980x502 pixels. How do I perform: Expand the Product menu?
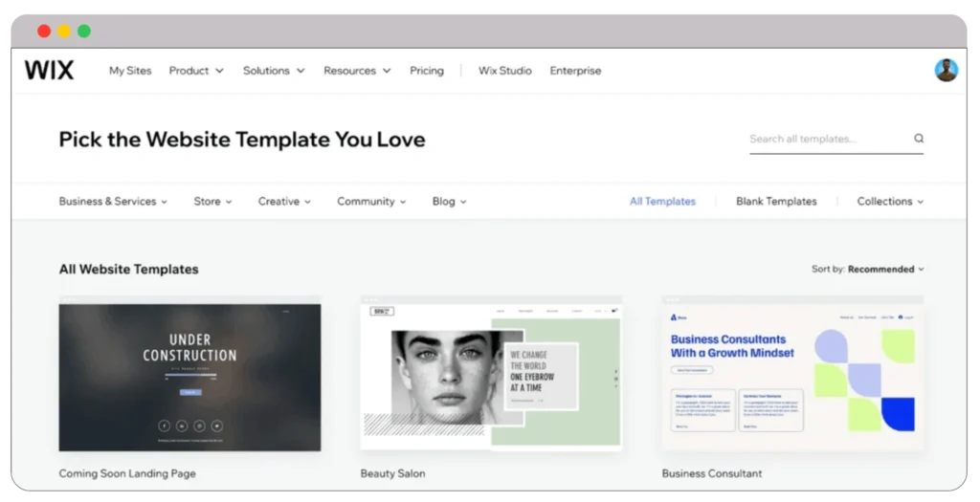point(196,71)
